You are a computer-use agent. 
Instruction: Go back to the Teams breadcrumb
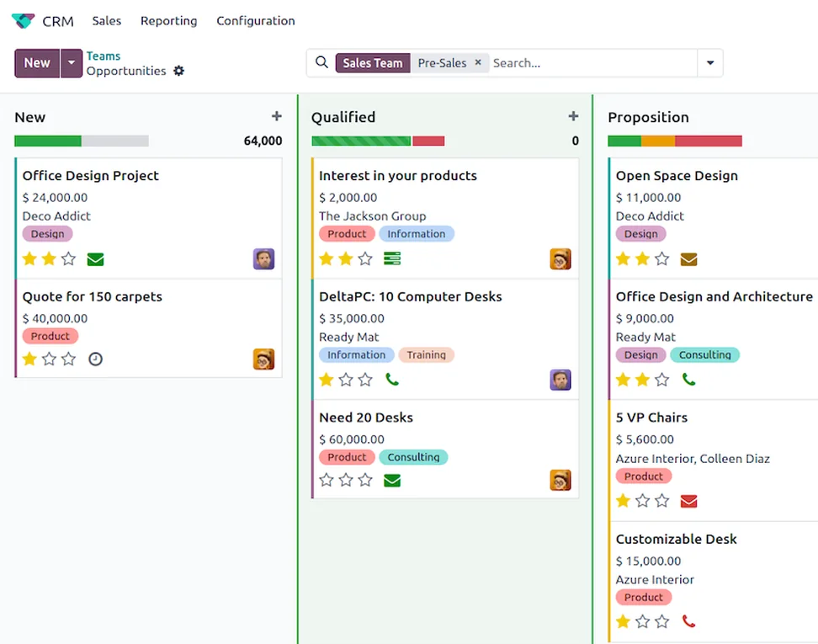[x=104, y=56]
